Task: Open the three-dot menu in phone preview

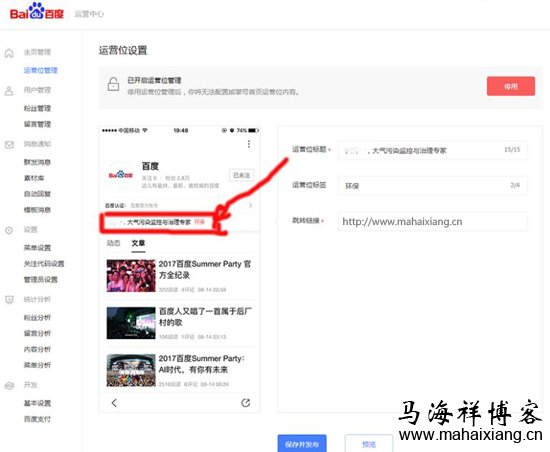Action: [x=249, y=144]
